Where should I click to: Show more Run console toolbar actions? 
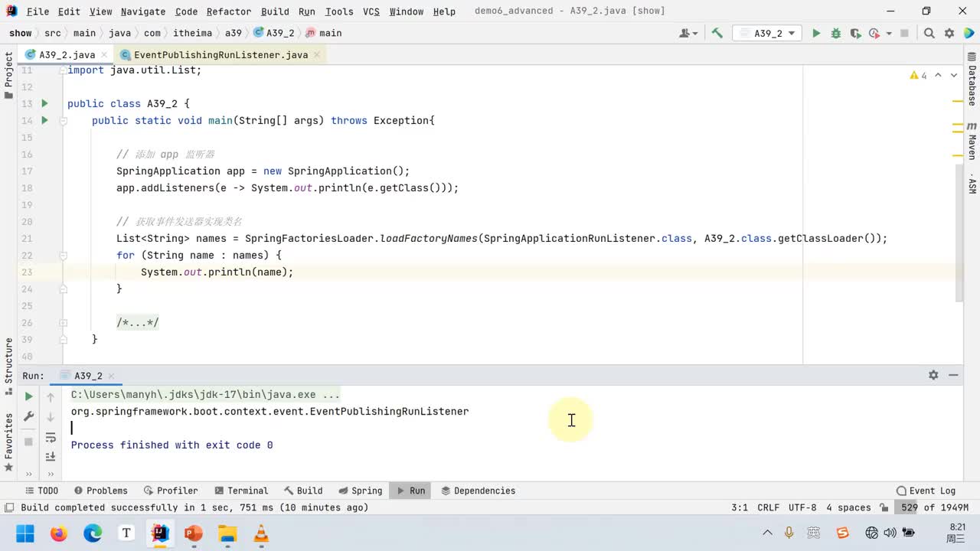tap(51, 474)
